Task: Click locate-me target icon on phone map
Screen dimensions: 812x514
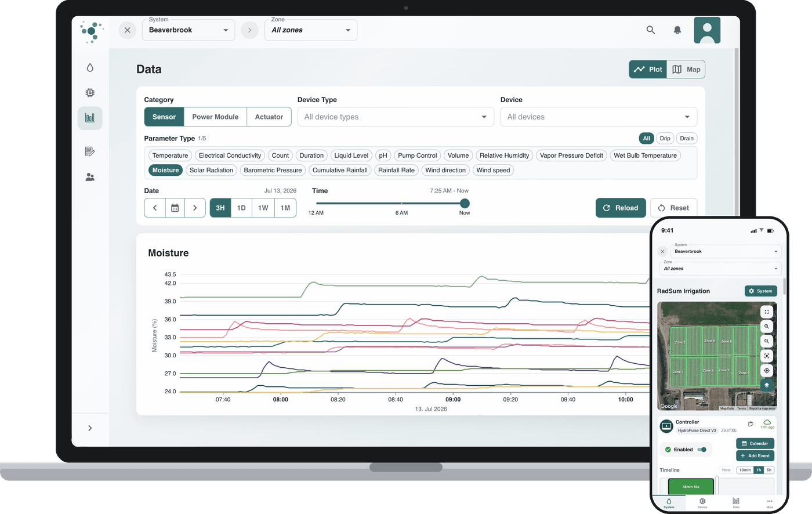Action: coord(767,370)
